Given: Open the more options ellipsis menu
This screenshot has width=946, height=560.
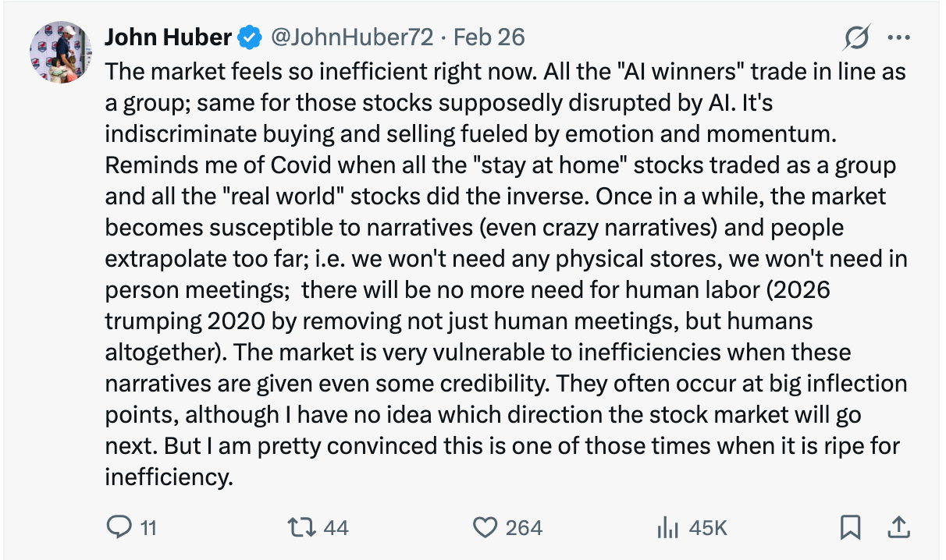Looking at the screenshot, I should coord(900,37).
